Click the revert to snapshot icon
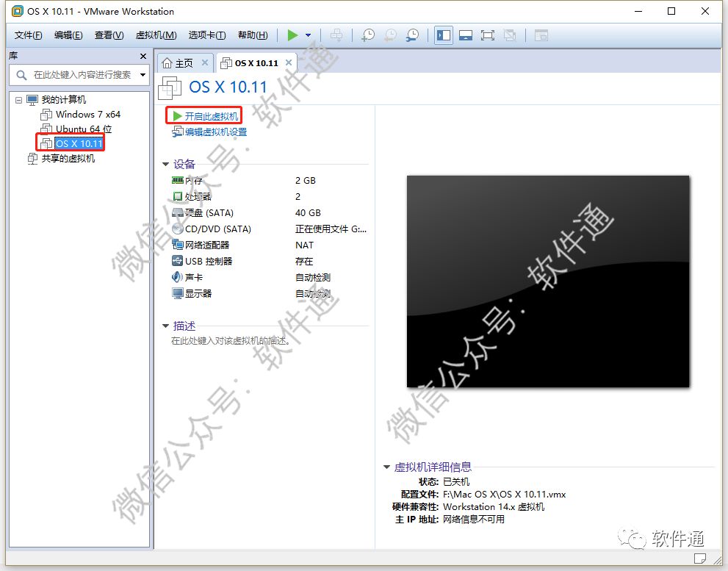This screenshot has width=728, height=571. (x=390, y=35)
